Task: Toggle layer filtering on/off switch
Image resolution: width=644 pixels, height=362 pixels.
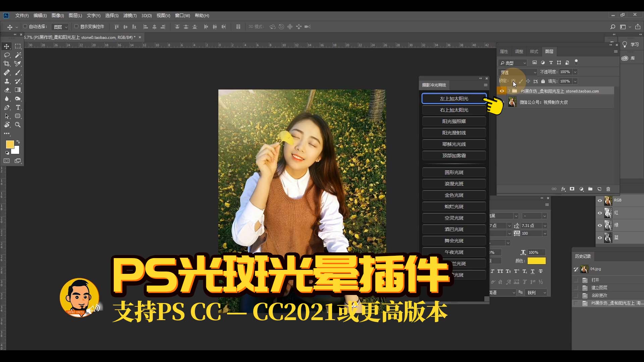Action: pos(576,62)
